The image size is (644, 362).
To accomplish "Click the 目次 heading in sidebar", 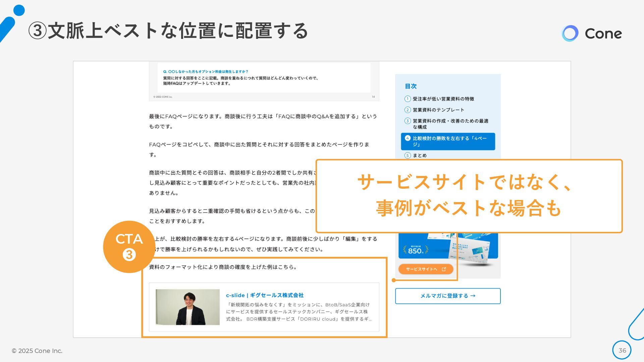I will (411, 86).
